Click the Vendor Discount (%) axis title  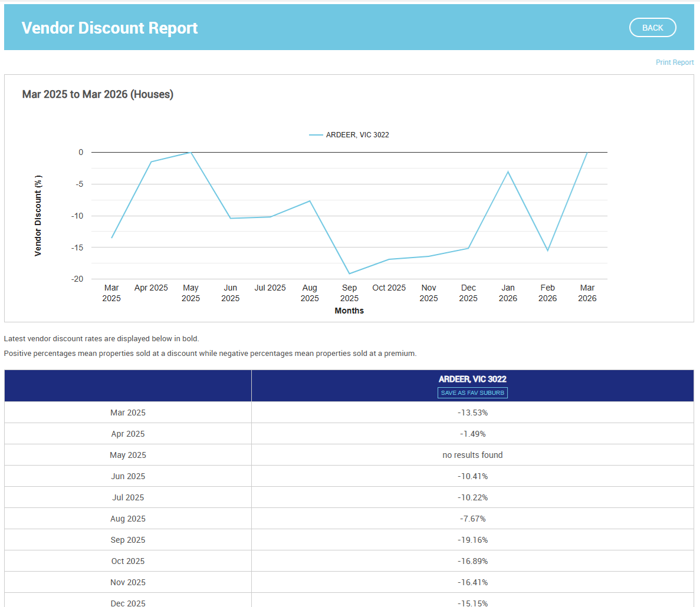point(38,216)
